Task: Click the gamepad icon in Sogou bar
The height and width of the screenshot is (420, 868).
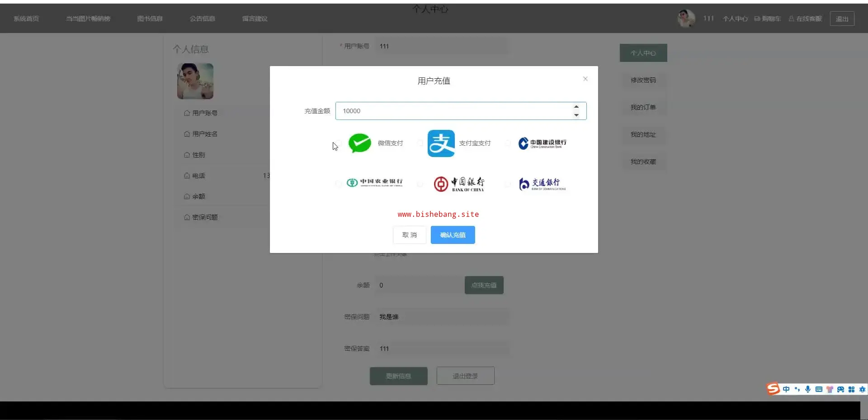Action: (x=840, y=389)
